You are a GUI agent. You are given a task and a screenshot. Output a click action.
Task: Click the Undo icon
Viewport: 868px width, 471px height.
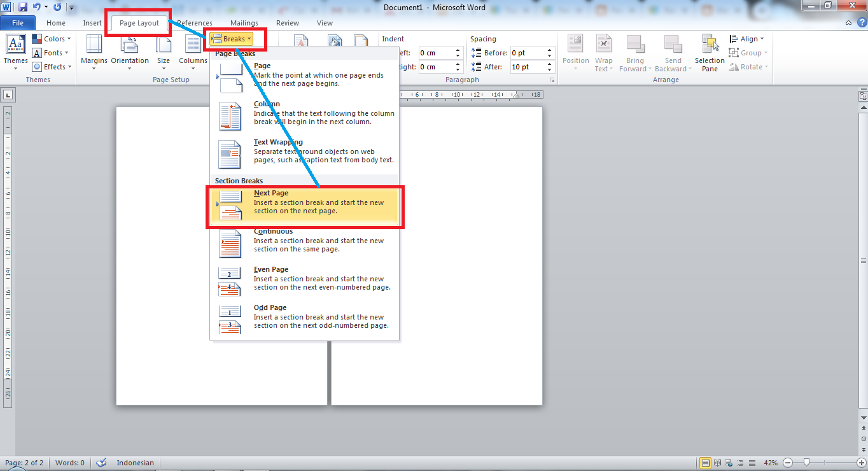pos(36,7)
